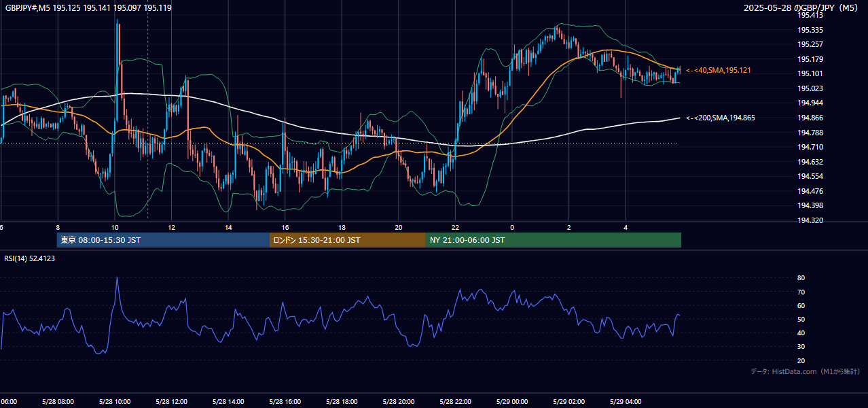
Task: Click the NY 21:00-06:00 JST session bar
Action: (554, 240)
